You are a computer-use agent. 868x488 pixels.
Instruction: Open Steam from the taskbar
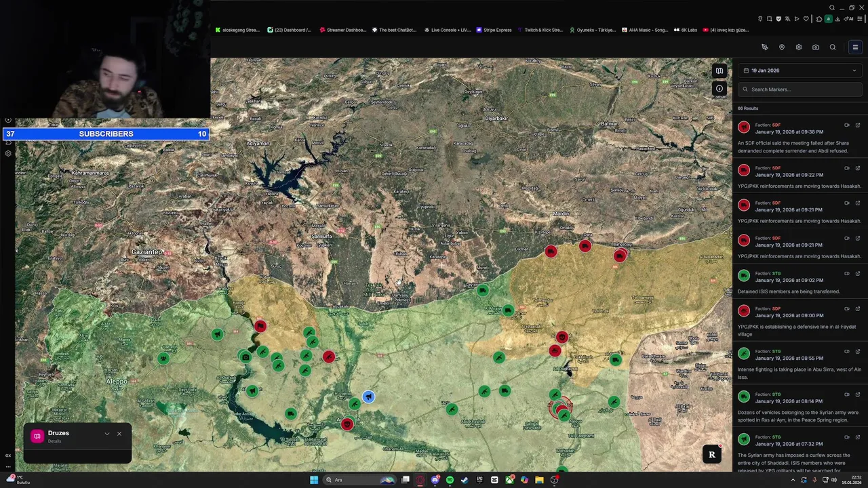(x=465, y=480)
